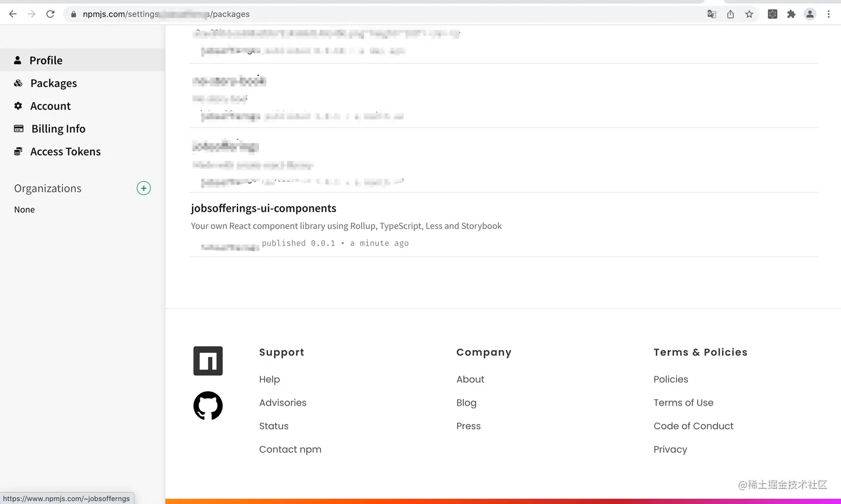Open the About footer link

coord(470,379)
